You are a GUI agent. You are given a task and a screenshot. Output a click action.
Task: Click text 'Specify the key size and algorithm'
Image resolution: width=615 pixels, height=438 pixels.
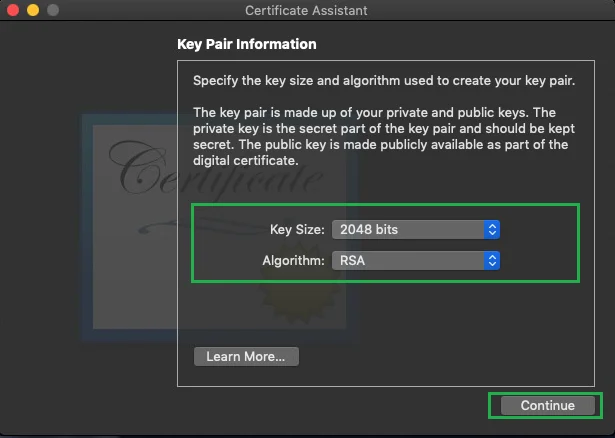[x=297, y=81]
